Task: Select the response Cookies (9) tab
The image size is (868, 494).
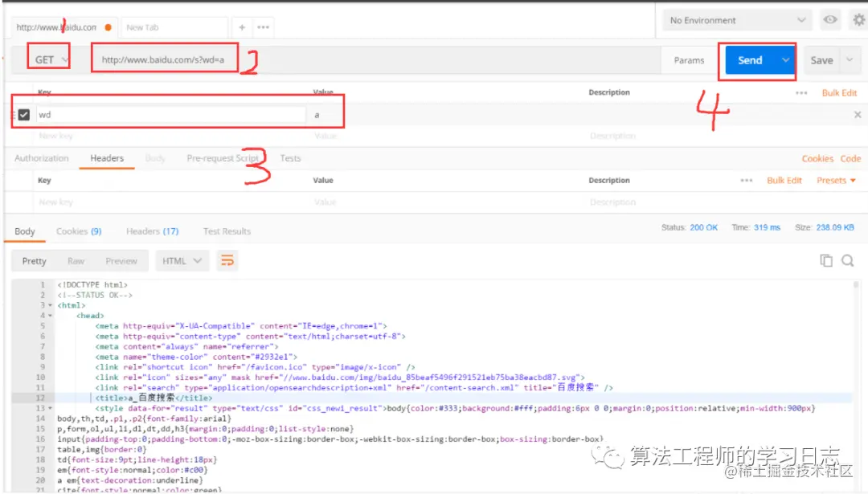Action: (x=79, y=231)
